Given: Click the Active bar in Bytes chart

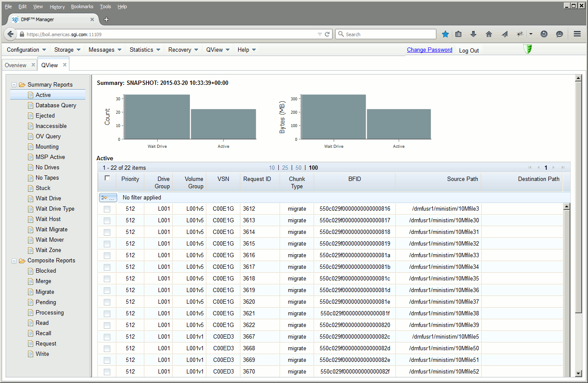Looking at the screenshot, I should [399, 124].
